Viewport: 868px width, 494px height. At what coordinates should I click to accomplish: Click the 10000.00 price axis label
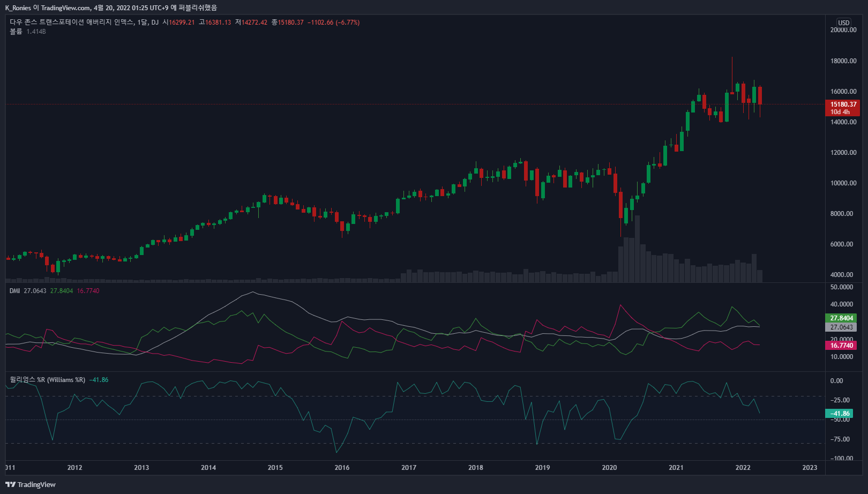(x=843, y=183)
